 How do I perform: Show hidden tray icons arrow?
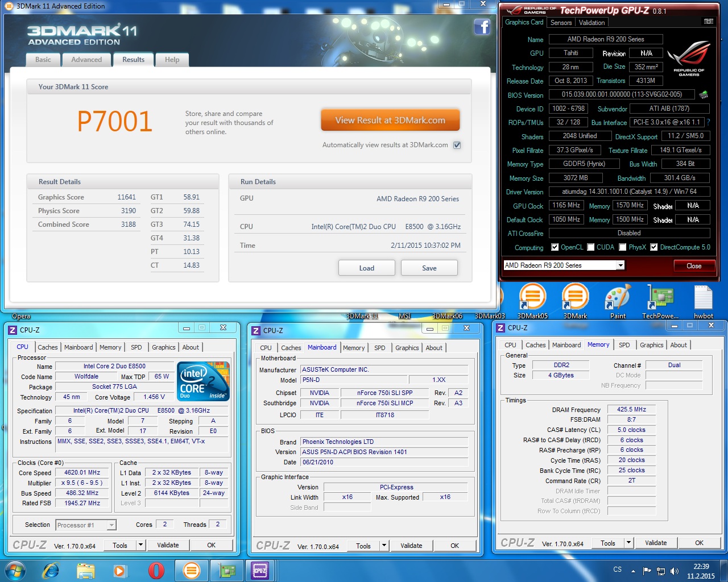(x=633, y=571)
